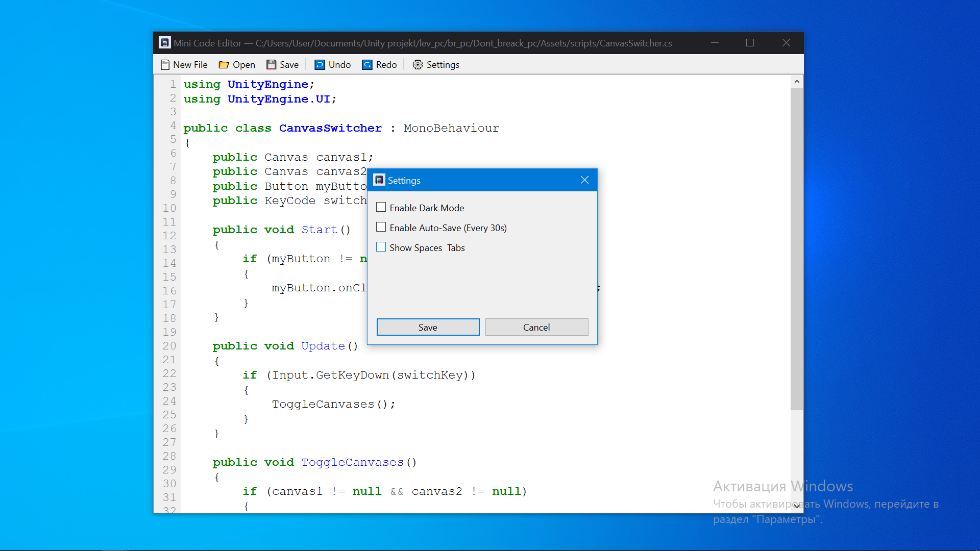
Task: Click the 'Update' method name
Action: pyautogui.click(x=323, y=346)
